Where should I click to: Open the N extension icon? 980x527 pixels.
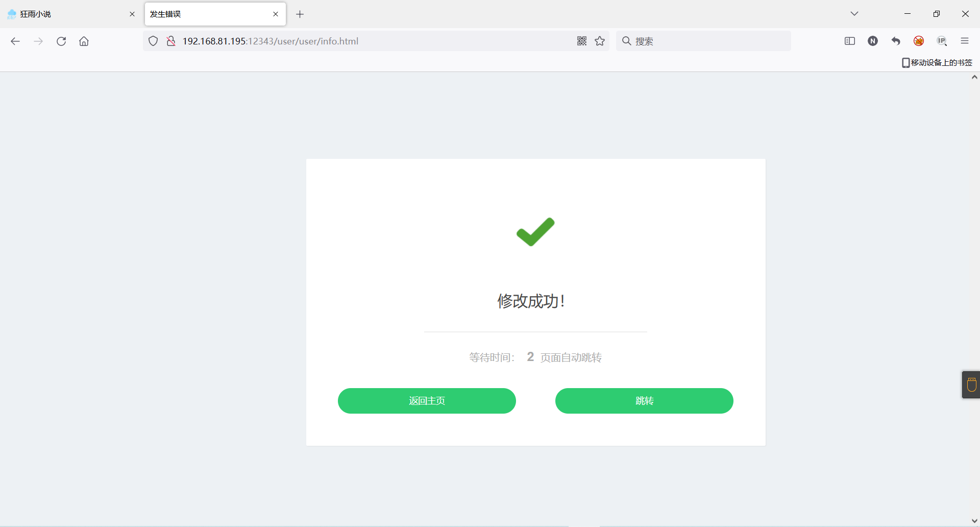click(873, 41)
